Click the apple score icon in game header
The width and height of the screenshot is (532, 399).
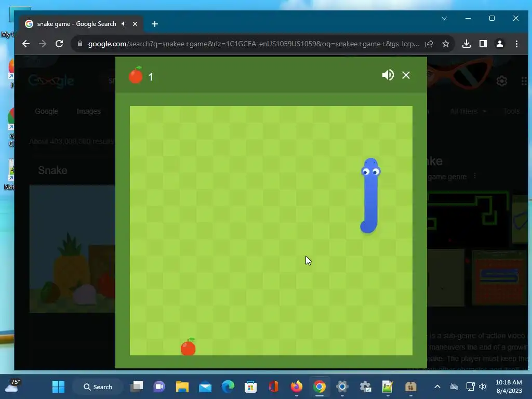pos(136,75)
